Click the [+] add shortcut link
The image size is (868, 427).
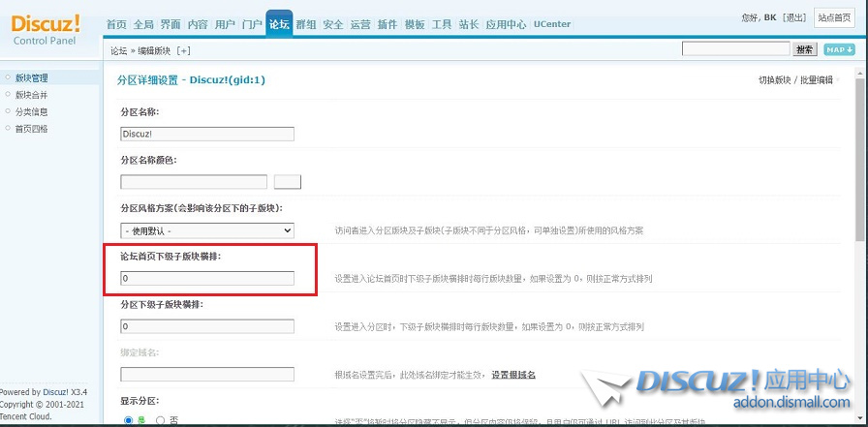[x=183, y=51]
